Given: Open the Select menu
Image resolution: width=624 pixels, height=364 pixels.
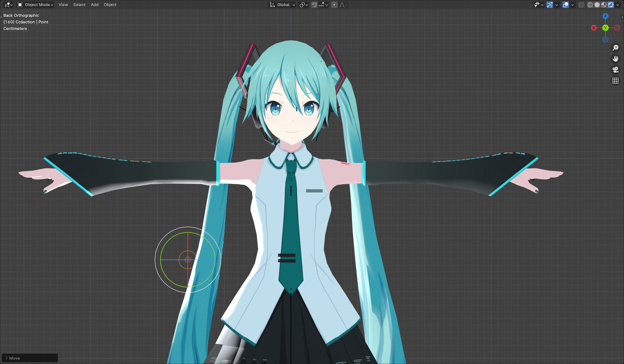Looking at the screenshot, I should pyautogui.click(x=79, y=5).
